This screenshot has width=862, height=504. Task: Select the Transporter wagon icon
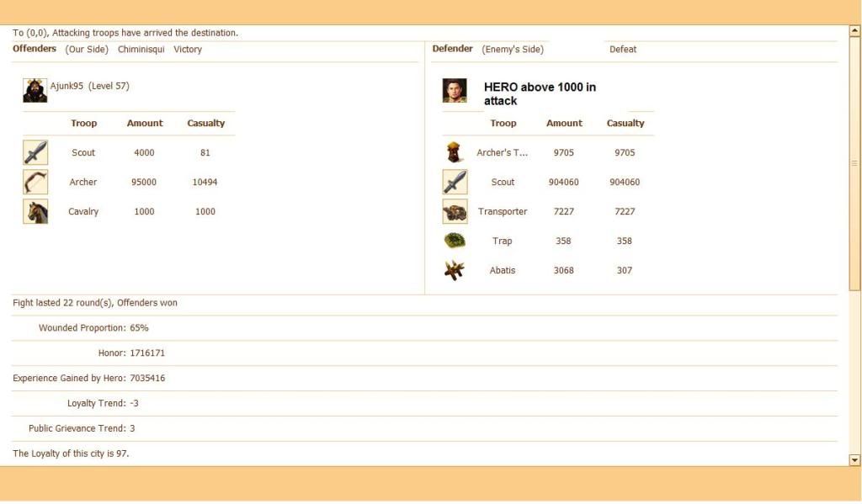click(455, 211)
